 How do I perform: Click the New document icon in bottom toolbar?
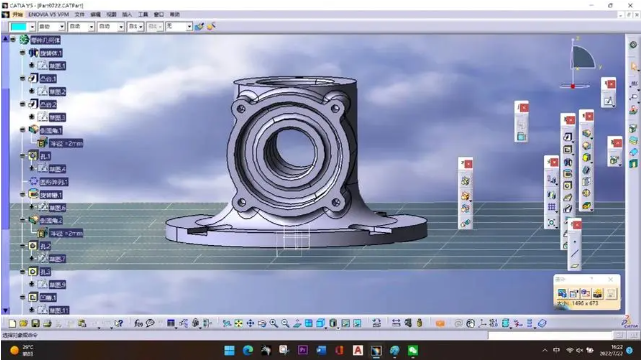click(12, 324)
